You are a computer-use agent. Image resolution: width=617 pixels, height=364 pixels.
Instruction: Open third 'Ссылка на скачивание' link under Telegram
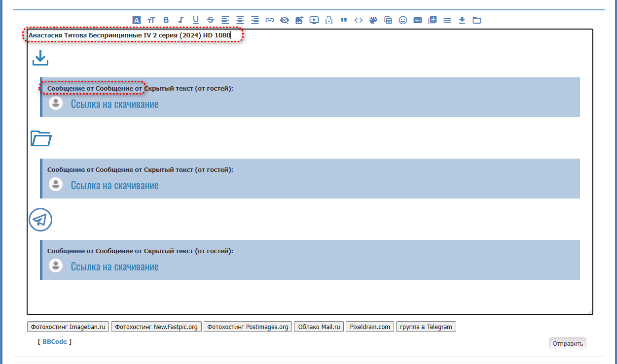pyautogui.click(x=114, y=266)
